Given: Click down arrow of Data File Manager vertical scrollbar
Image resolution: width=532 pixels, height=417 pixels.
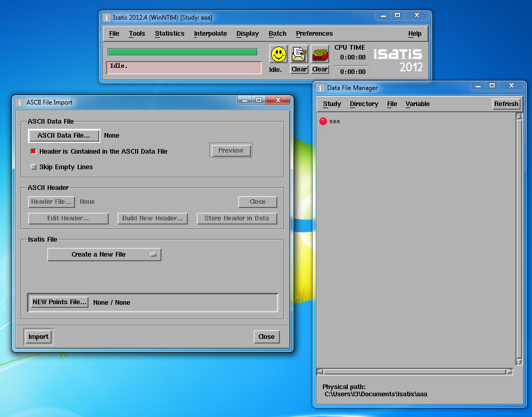Looking at the screenshot, I should 519,362.
